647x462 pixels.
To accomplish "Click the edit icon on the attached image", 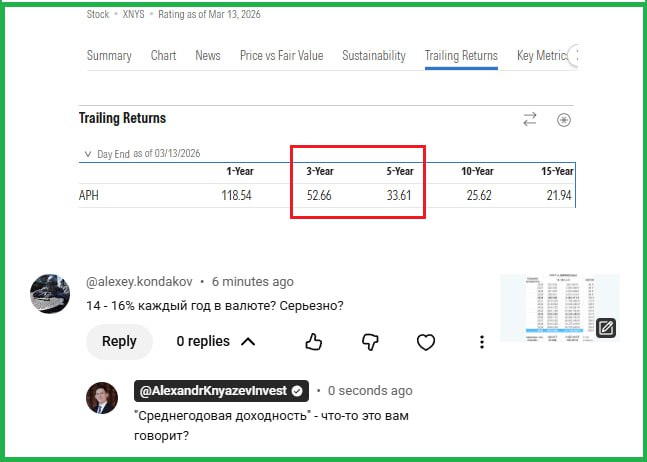I will tap(606, 327).
